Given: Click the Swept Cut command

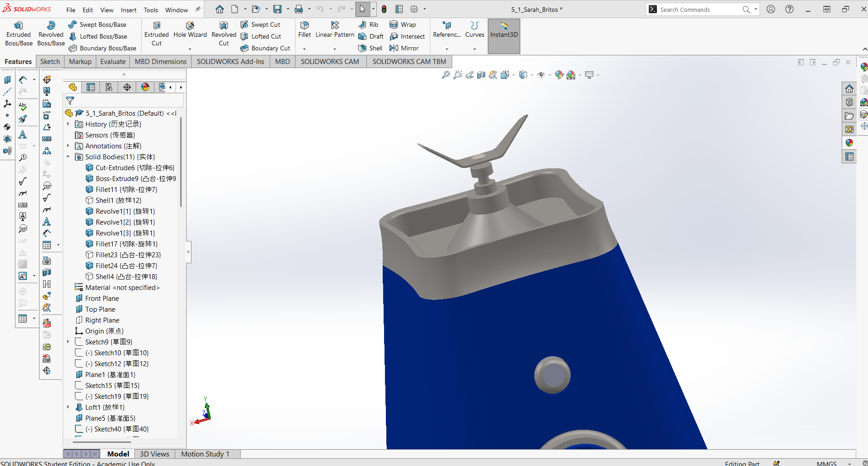Looking at the screenshot, I should click(x=260, y=25).
